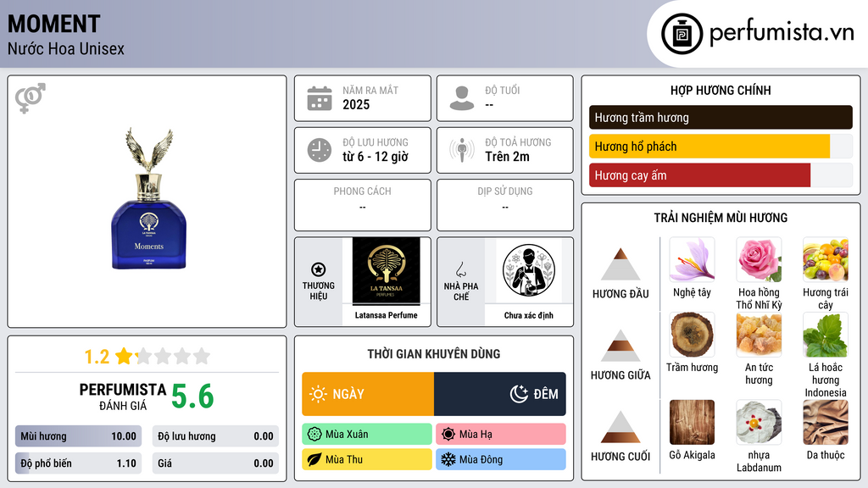The image size is (868, 488).
Task: Click the perfumista.vn bottle logo icon
Action: pos(682,34)
